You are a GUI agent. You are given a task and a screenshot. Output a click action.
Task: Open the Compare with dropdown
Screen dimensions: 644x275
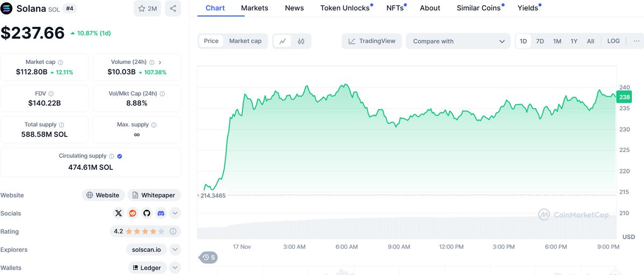458,41
